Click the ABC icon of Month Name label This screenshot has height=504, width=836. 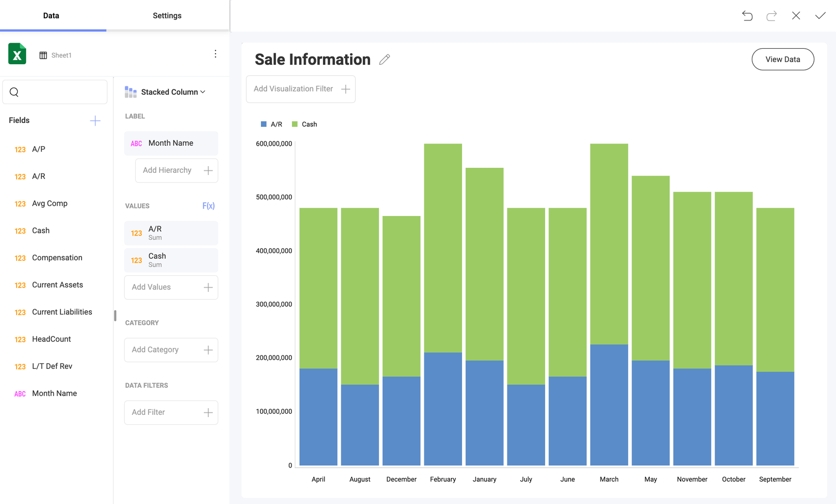coord(136,143)
